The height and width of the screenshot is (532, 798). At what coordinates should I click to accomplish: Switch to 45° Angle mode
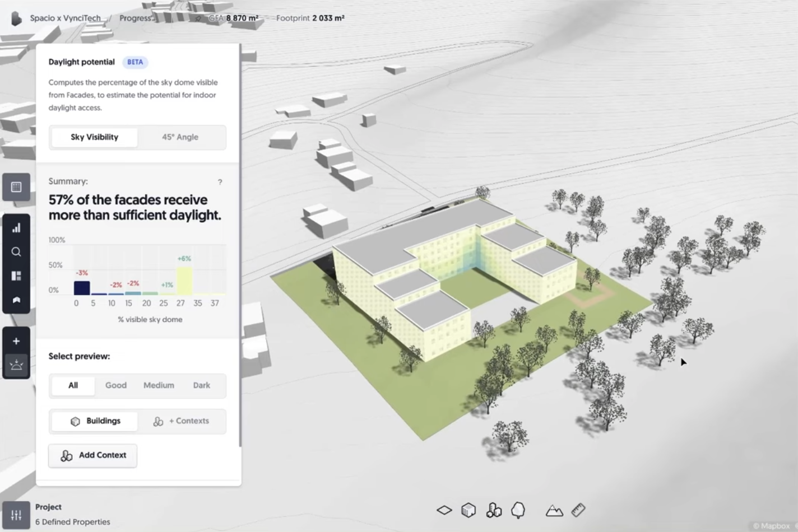pos(180,137)
